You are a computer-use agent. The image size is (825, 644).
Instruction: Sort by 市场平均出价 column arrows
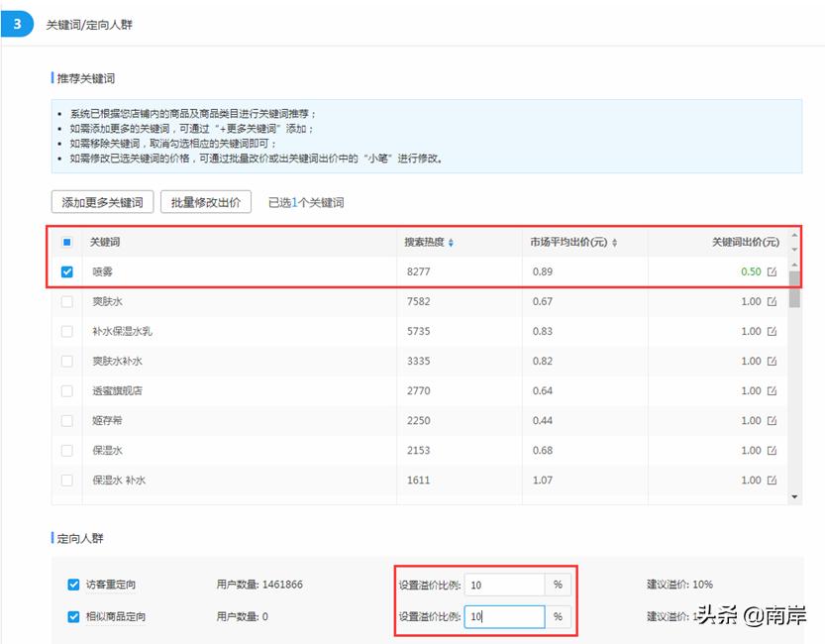(x=614, y=243)
